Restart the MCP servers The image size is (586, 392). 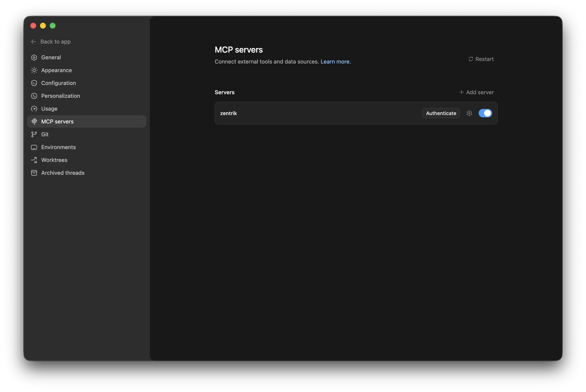(x=481, y=59)
